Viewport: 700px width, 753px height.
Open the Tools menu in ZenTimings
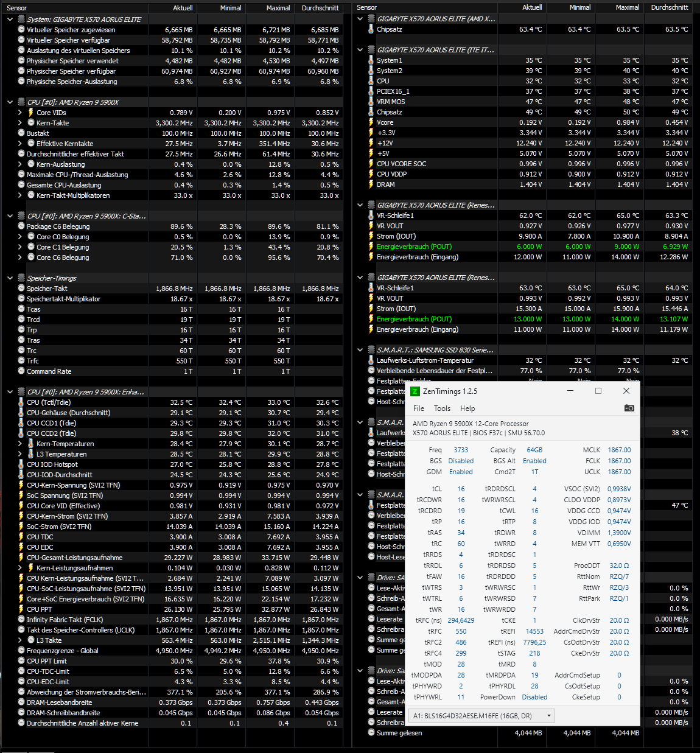(x=442, y=408)
